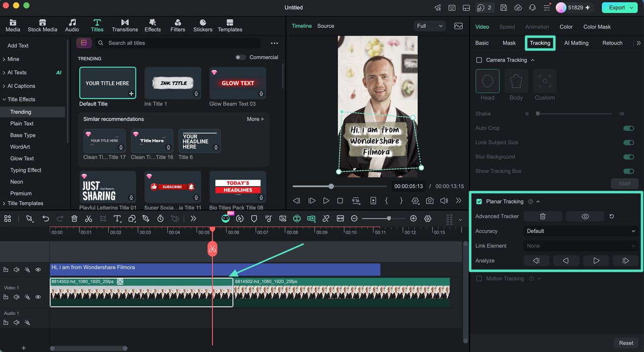Open the Templates panel
This screenshot has height=352, width=644.
click(x=230, y=26)
